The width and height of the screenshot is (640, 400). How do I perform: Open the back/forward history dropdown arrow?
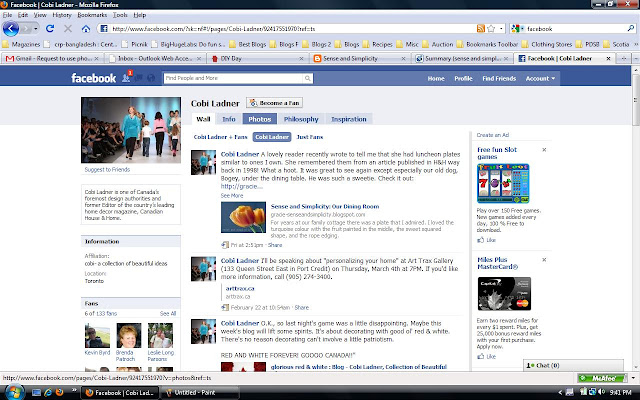coord(36,29)
